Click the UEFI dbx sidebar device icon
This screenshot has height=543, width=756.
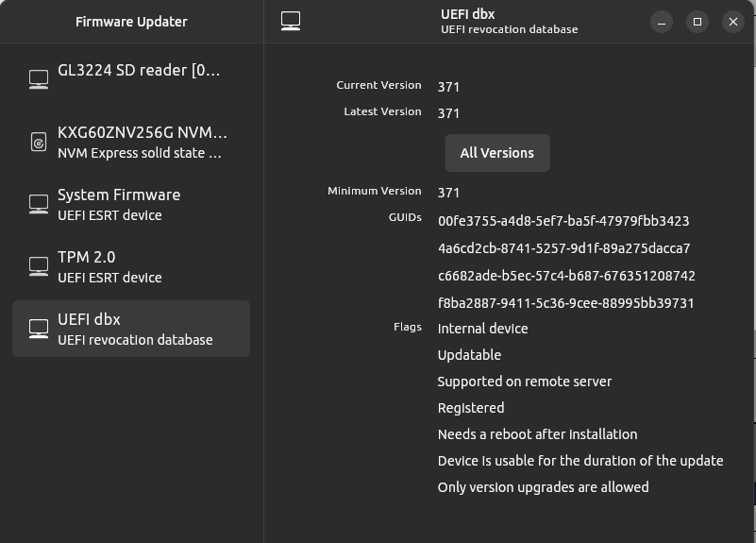(39, 329)
